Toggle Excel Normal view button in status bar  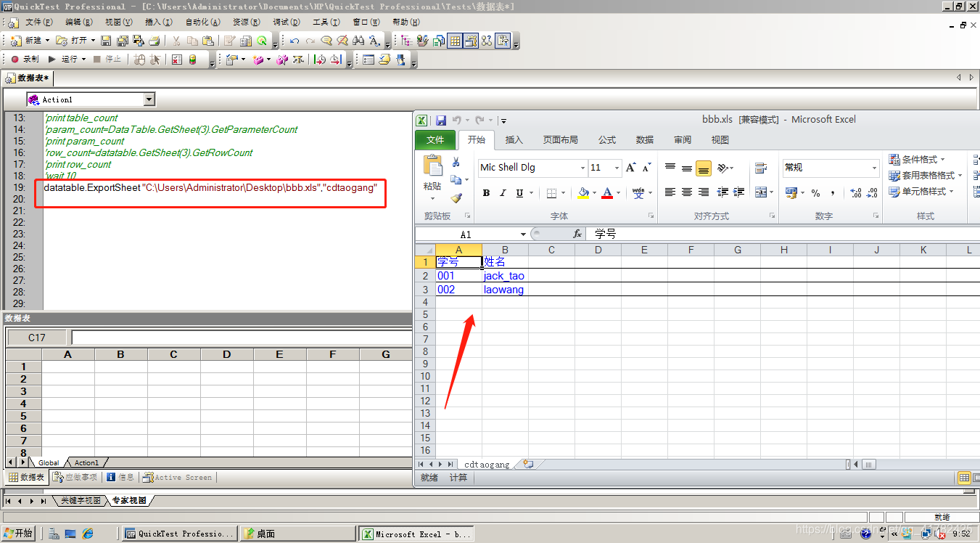tap(964, 478)
